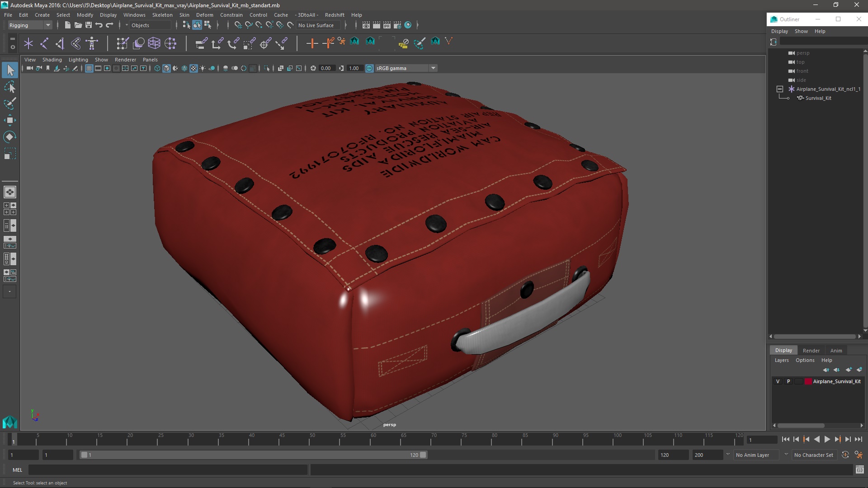
Task: Click the Set Key orange plus icon
Action: point(312,43)
